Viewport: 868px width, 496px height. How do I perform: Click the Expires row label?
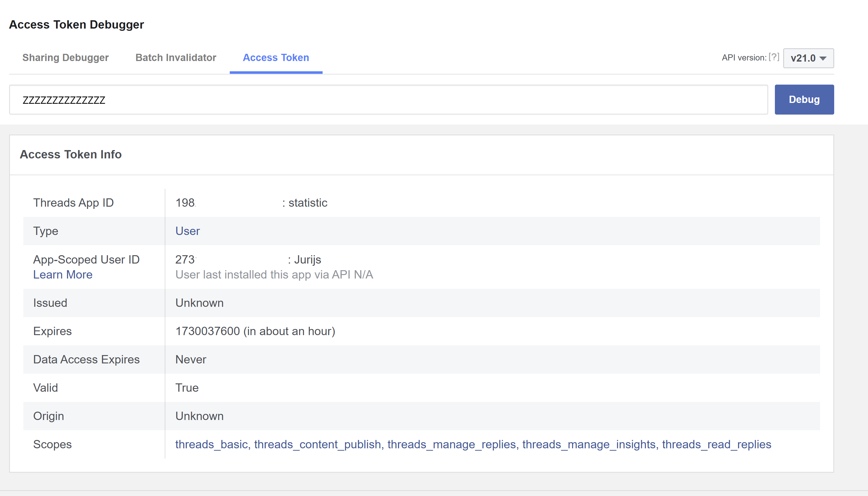point(52,331)
